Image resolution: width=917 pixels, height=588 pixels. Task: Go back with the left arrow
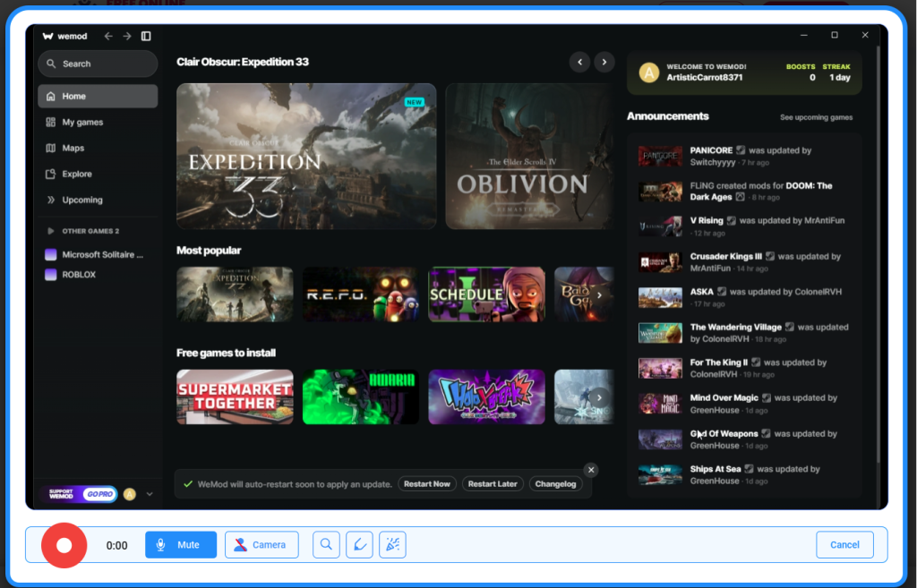(x=108, y=36)
